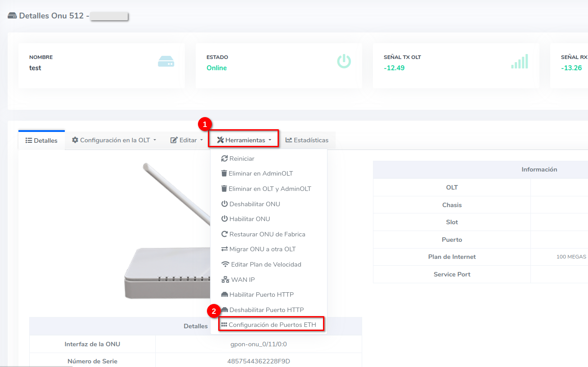588x367 pixels.
Task: Select Habilitar ONU from menu
Action: coord(249,219)
